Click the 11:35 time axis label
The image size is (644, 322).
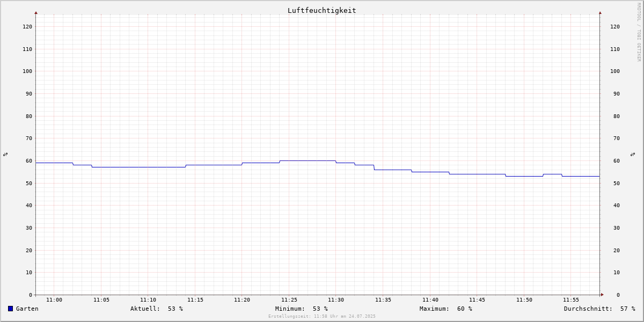tap(383, 300)
